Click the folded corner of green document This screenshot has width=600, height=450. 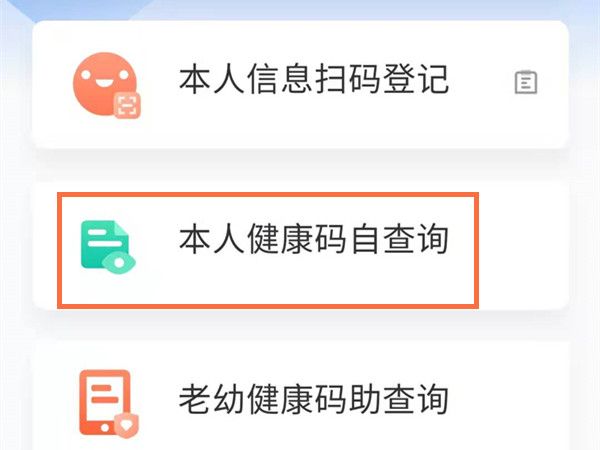[122, 228]
